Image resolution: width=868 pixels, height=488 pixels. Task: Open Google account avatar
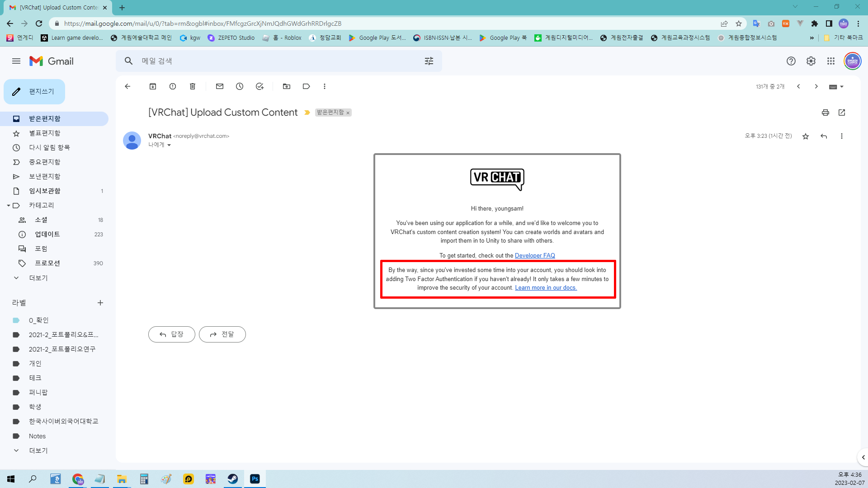pyautogui.click(x=853, y=61)
